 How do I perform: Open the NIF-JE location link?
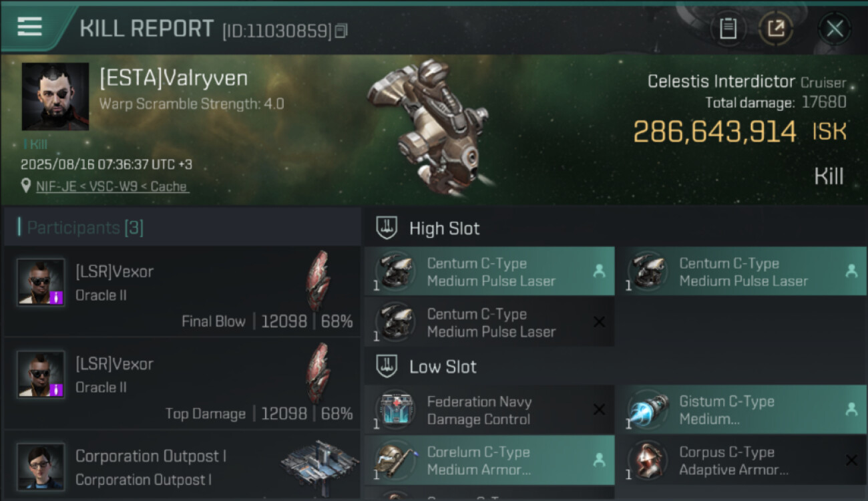[x=112, y=187]
